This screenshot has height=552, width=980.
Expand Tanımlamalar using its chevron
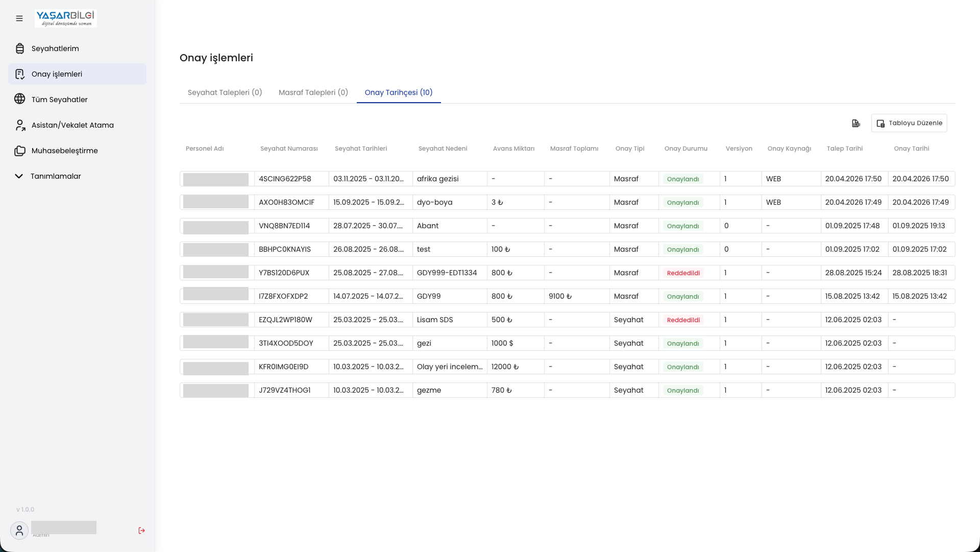[x=19, y=176]
